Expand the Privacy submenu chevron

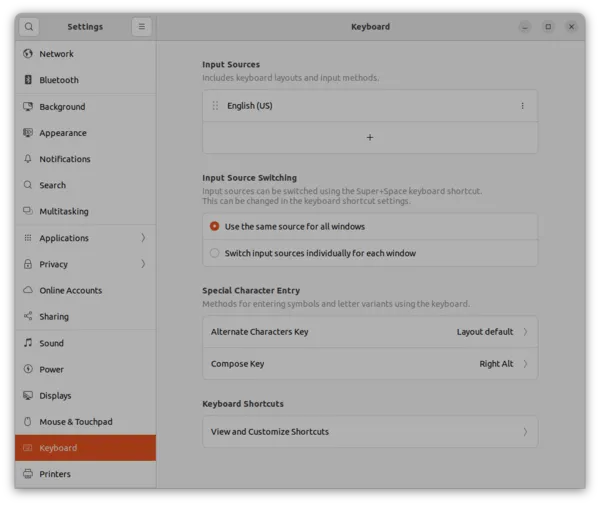click(x=143, y=264)
